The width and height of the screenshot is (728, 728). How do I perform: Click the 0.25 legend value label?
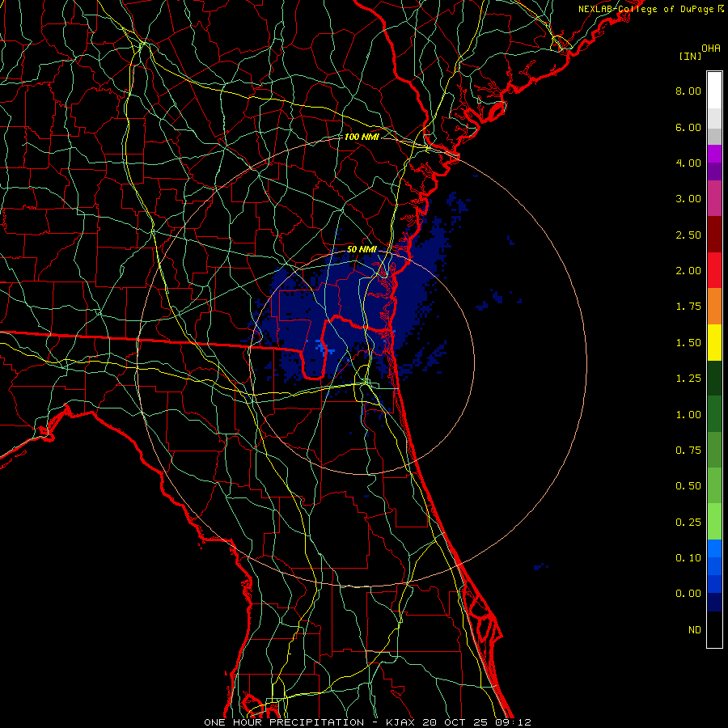click(688, 523)
